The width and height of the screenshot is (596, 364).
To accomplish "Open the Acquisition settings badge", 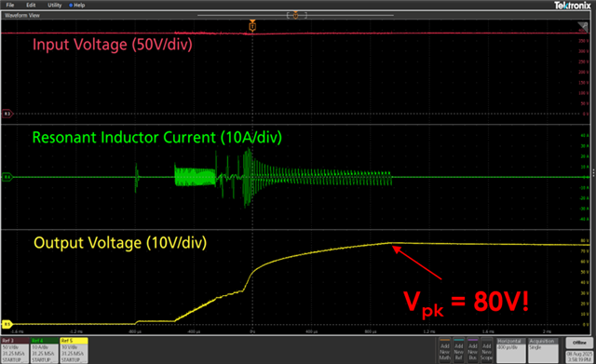I will [544, 350].
